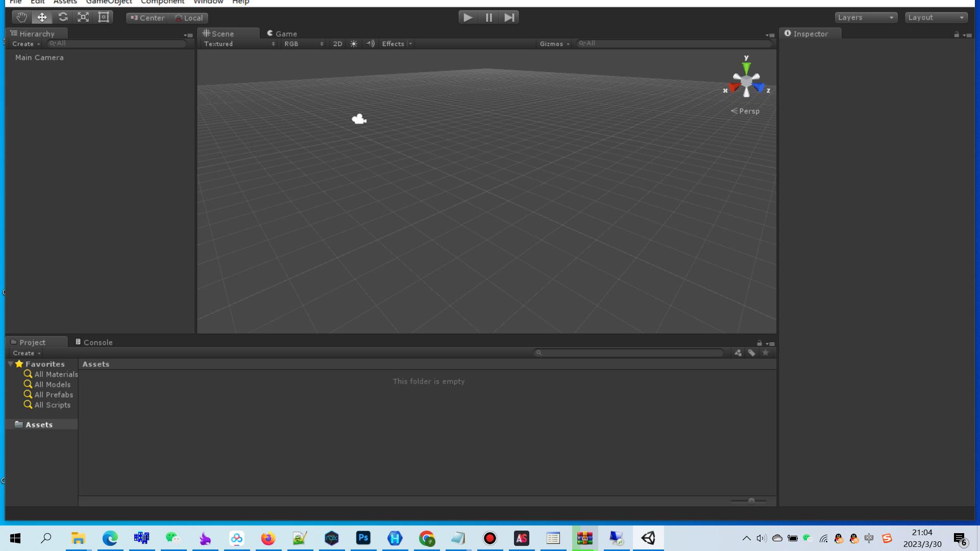The height and width of the screenshot is (551, 980).
Task: Select the Scale tool
Action: pyautogui.click(x=83, y=17)
